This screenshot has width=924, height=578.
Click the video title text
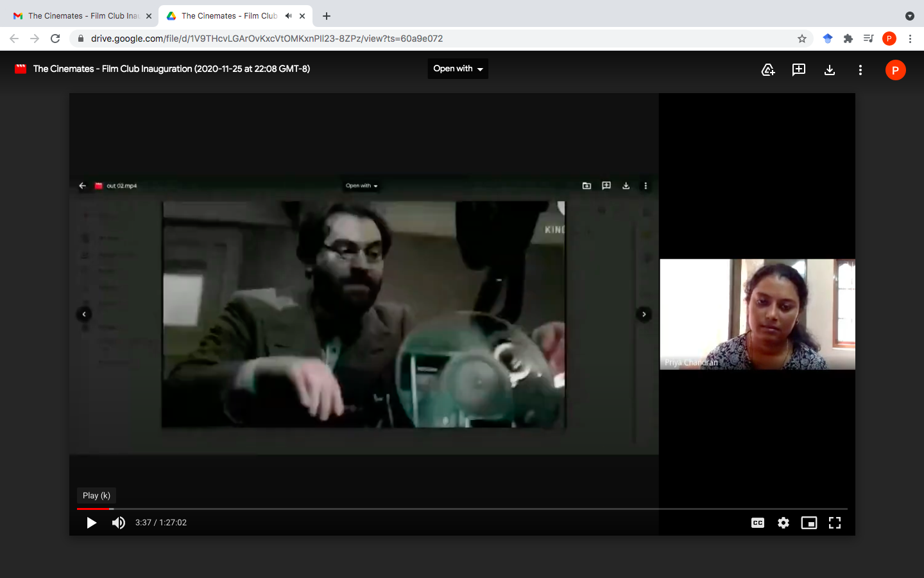click(171, 69)
